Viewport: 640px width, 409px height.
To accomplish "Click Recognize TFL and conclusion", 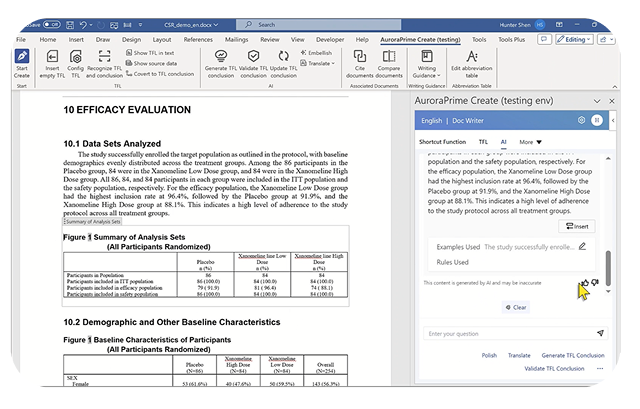I will pyautogui.click(x=104, y=56).
